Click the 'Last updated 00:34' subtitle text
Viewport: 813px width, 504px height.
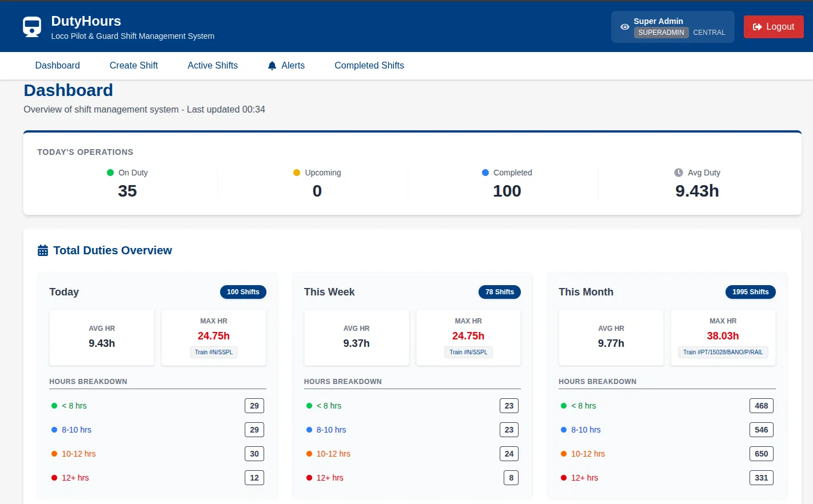[226, 109]
